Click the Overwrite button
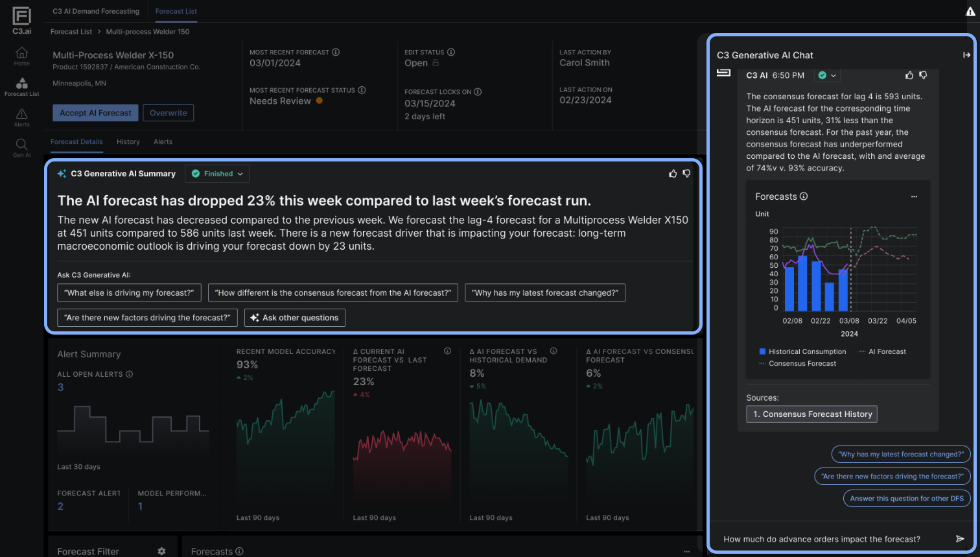Viewport: 980px width, 557px height. [169, 113]
